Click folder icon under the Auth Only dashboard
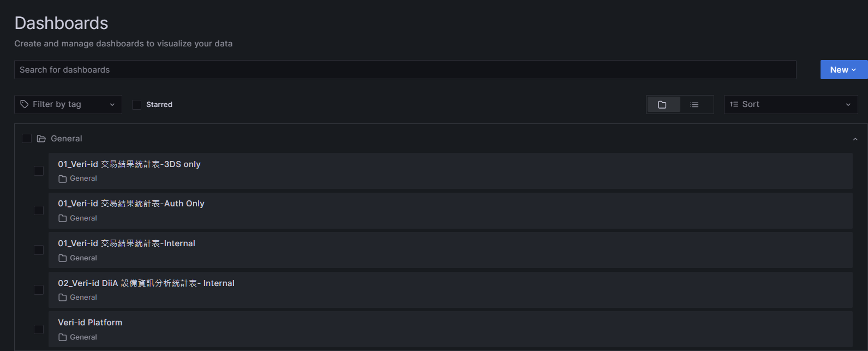Viewport: 868px width, 351px height. [x=63, y=218]
